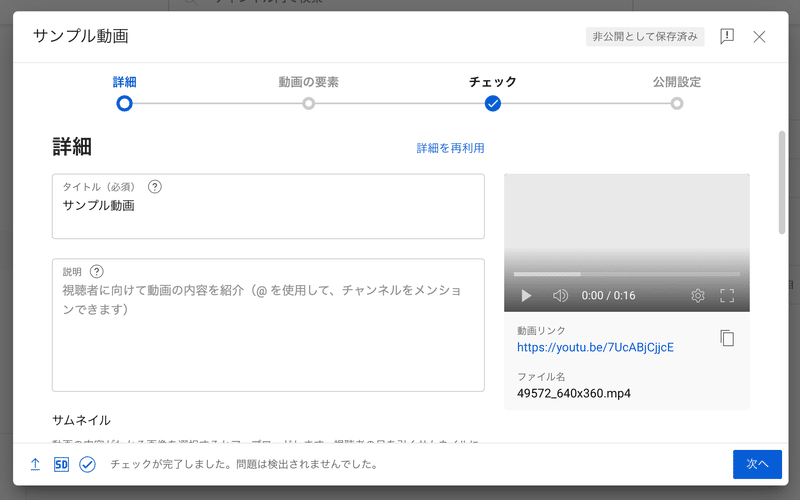Click the video preview progress bar
The width and height of the screenshot is (800, 500).
point(627,274)
